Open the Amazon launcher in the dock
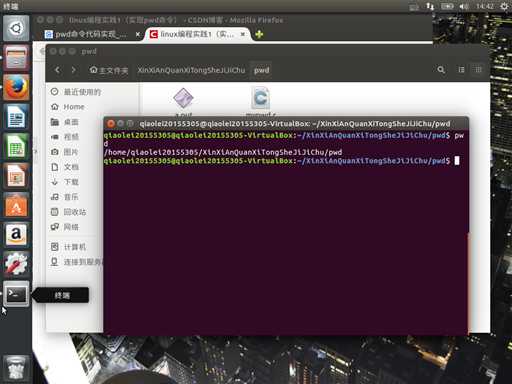This screenshot has width=512, height=384. [16, 235]
